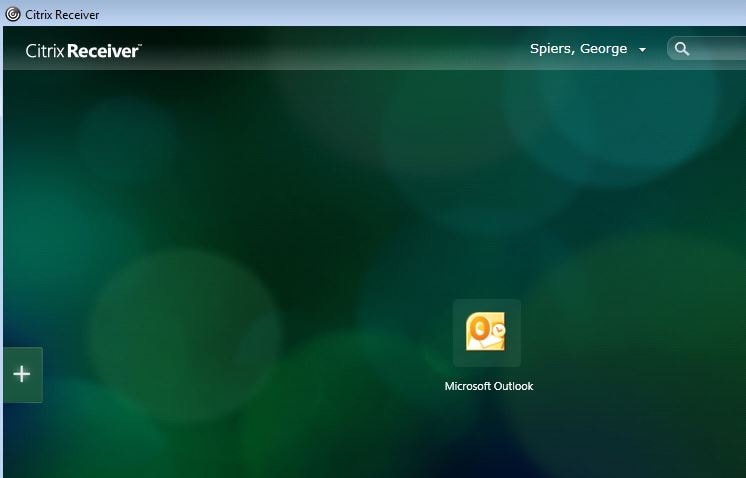Open the add apps plus panel
The height and width of the screenshot is (478, 746).
[x=22, y=374]
